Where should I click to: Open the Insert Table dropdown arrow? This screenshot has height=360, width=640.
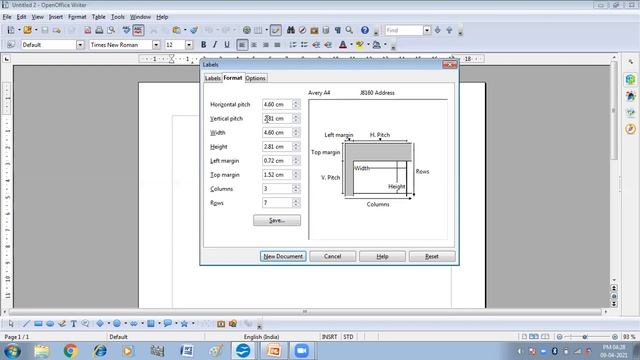[x=267, y=30]
